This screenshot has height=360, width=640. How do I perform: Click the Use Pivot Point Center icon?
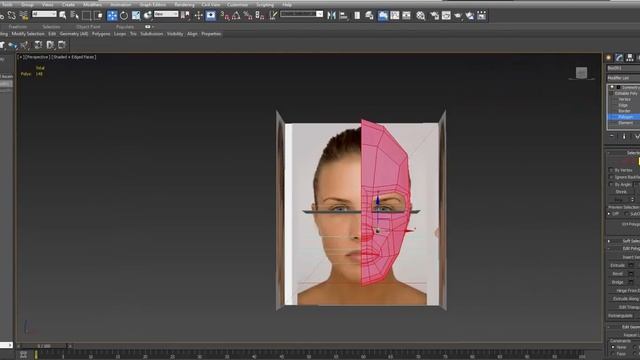point(185,16)
